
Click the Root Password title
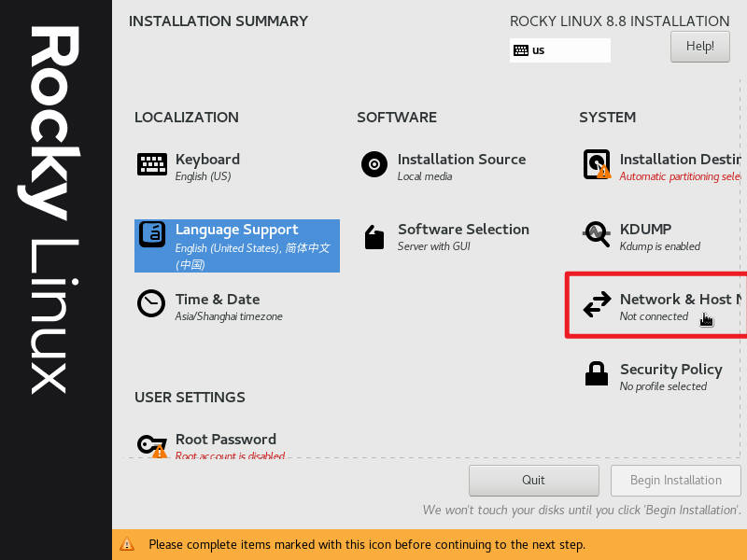(x=226, y=439)
